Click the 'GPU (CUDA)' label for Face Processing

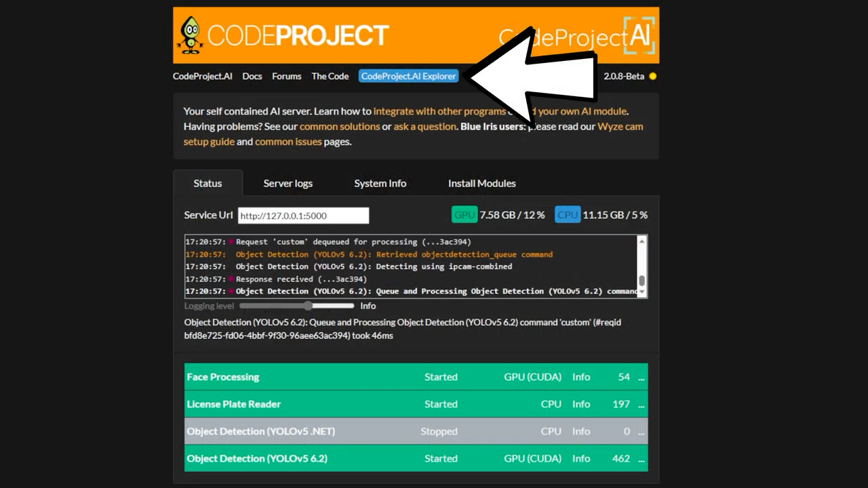pyautogui.click(x=532, y=377)
